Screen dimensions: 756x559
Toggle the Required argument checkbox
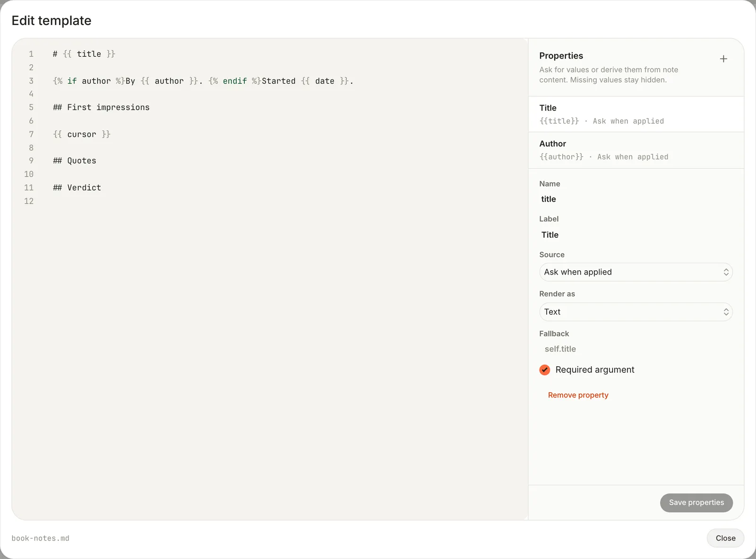click(x=544, y=370)
